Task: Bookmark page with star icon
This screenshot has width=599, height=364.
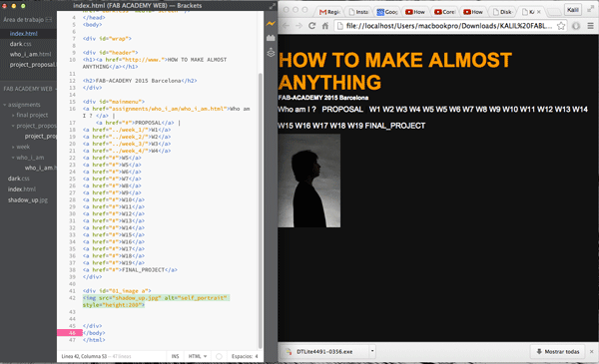Action: 561,26
